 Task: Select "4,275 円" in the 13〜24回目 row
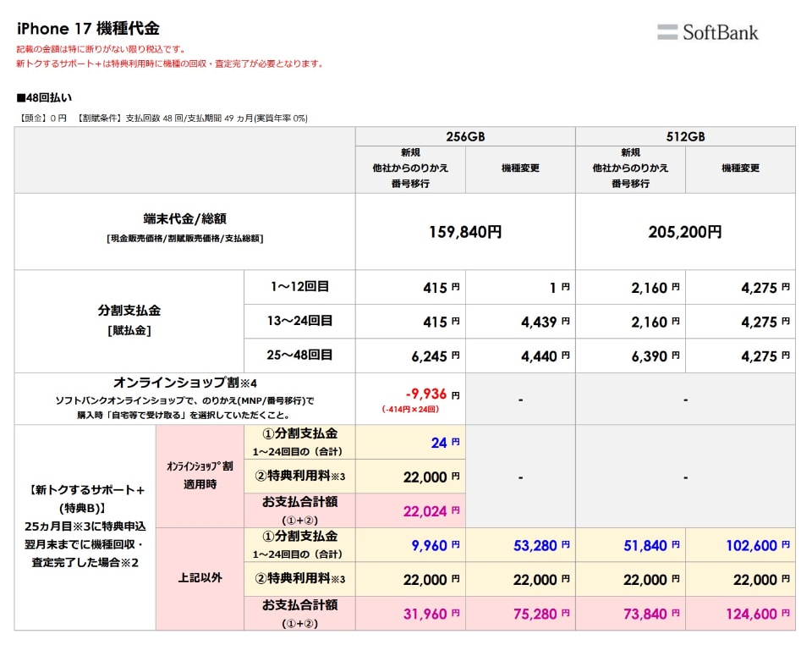click(x=765, y=322)
